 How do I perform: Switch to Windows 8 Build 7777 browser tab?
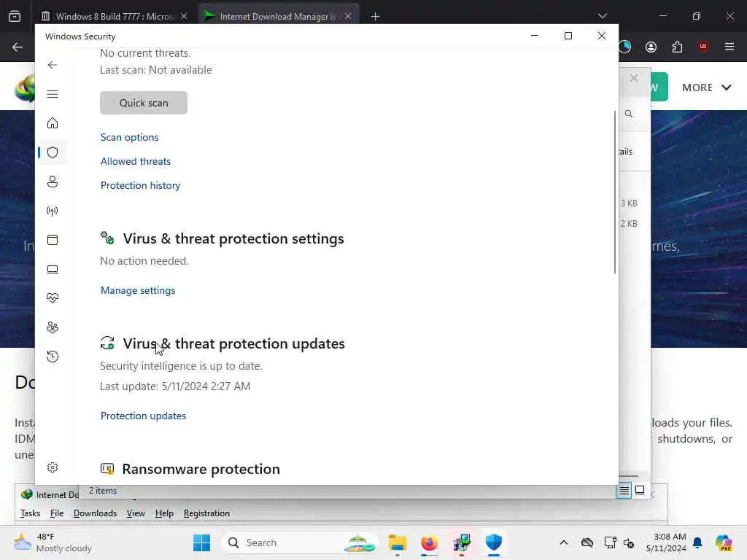113,16
